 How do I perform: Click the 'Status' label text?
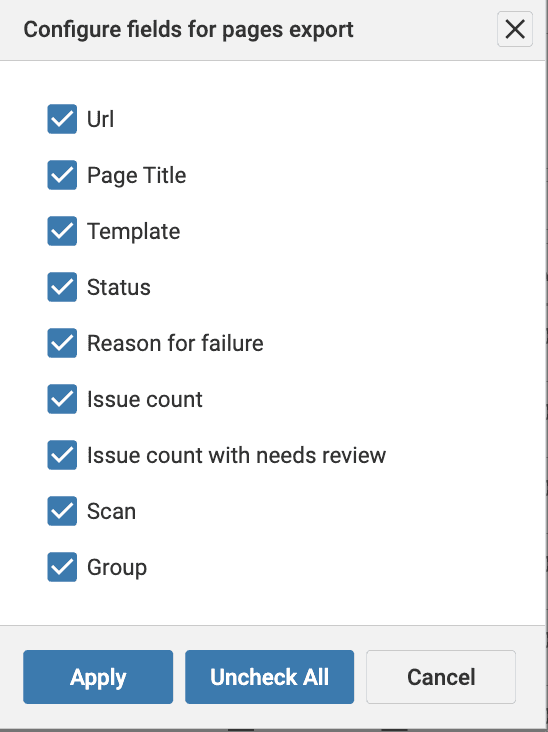coord(119,288)
